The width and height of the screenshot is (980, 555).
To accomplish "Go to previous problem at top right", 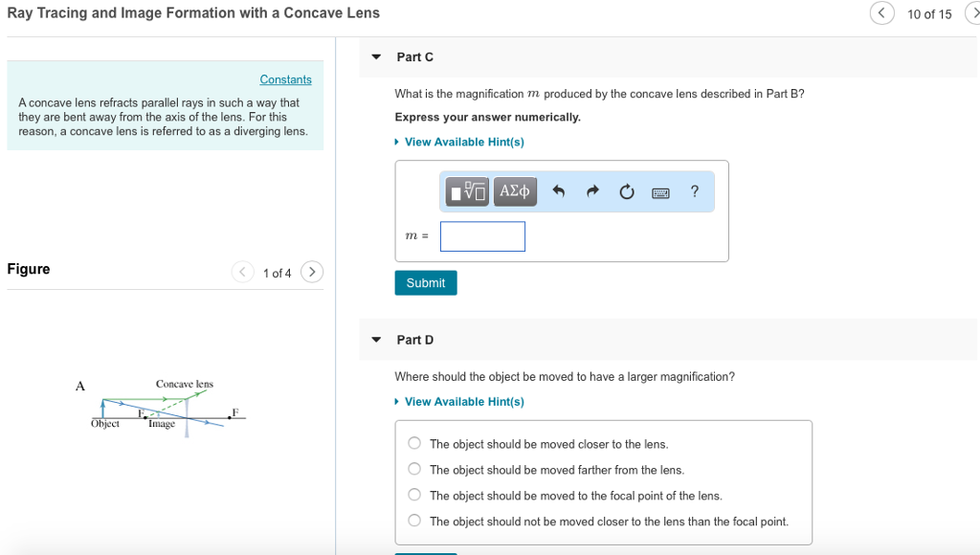I will coord(881,12).
